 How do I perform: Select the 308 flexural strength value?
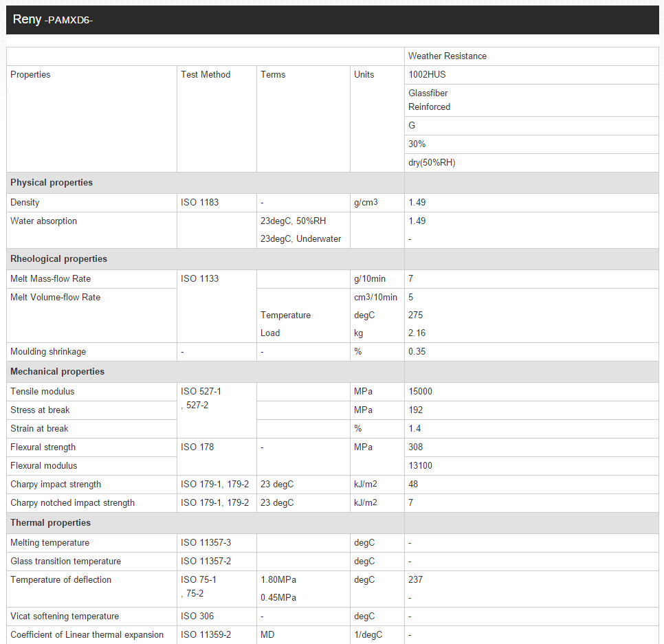point(415,447)
